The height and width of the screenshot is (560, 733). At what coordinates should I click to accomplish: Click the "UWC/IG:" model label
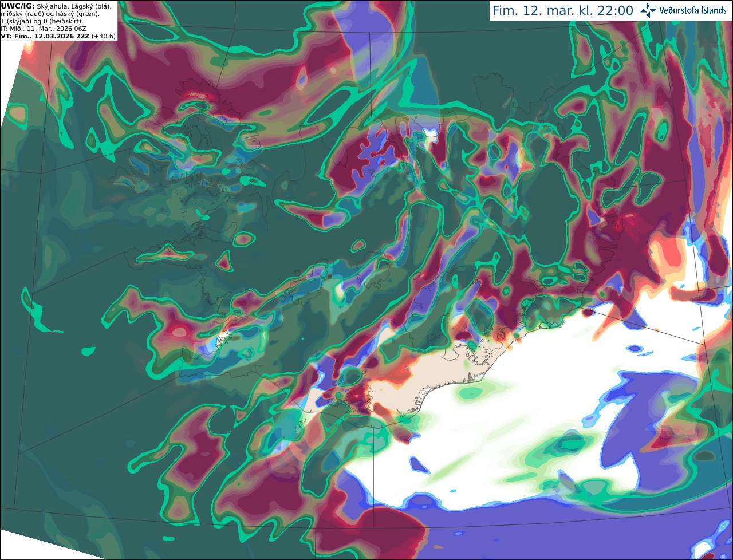(18, 6)
